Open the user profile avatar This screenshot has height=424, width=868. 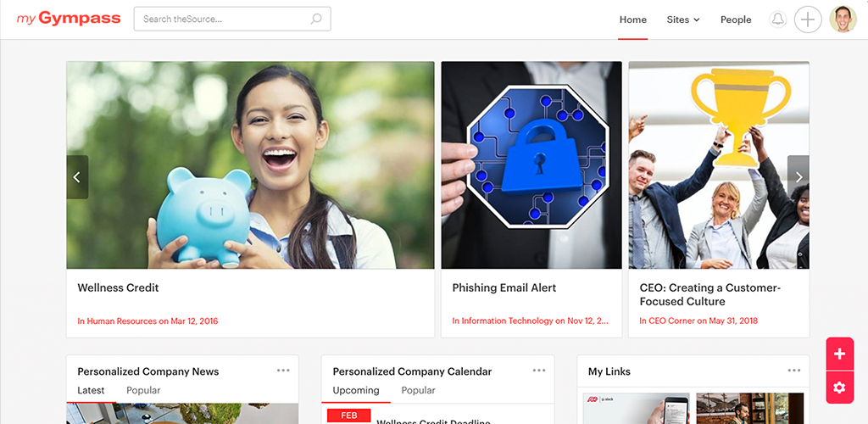843,20
